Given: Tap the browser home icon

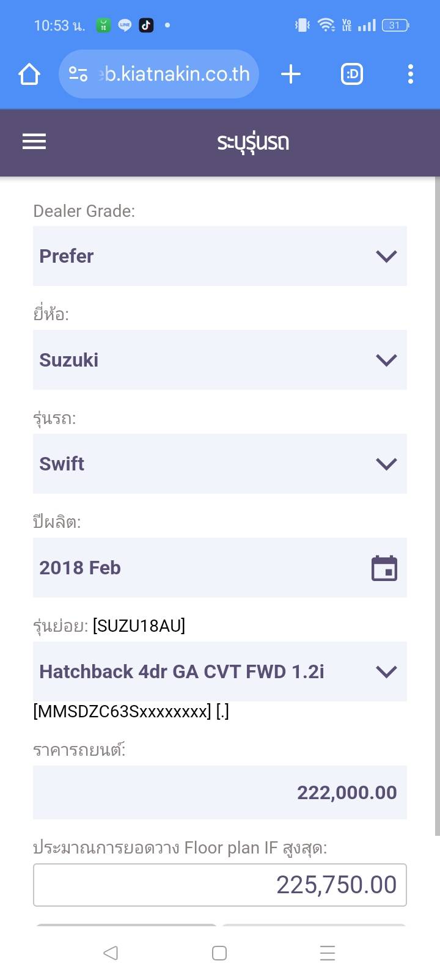Looking at the screenshot, I should point(29,75).
